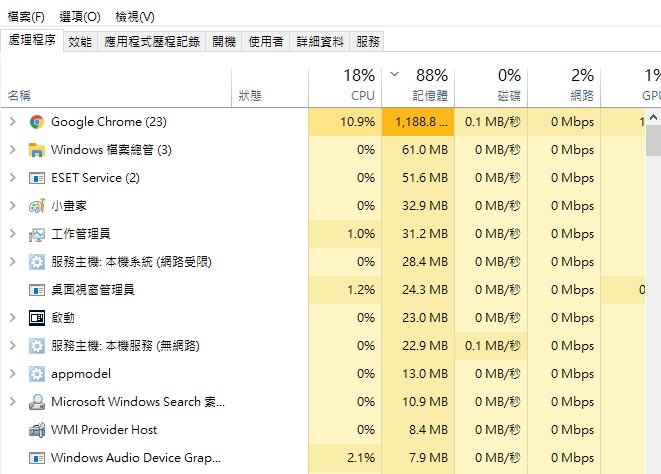Click the 桌面視窗管理員 icon
This screenshot has width=661, height=474.
click(x=37, y=290)
